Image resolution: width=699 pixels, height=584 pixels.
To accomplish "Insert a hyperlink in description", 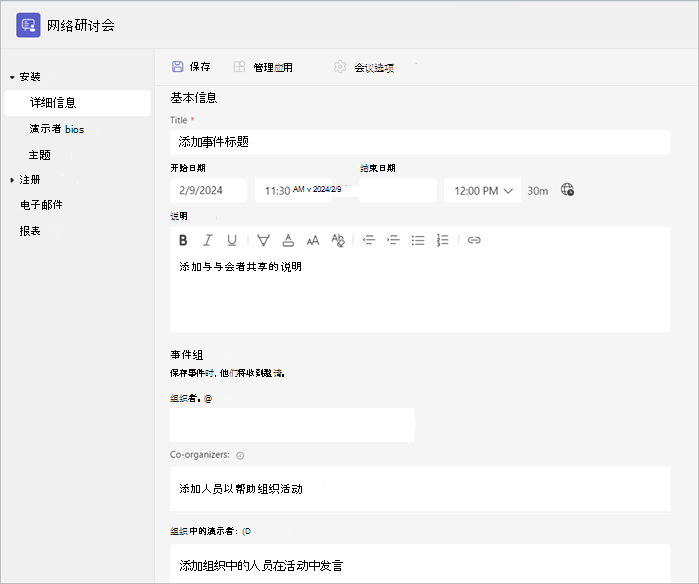I will (x=474, y=240).
